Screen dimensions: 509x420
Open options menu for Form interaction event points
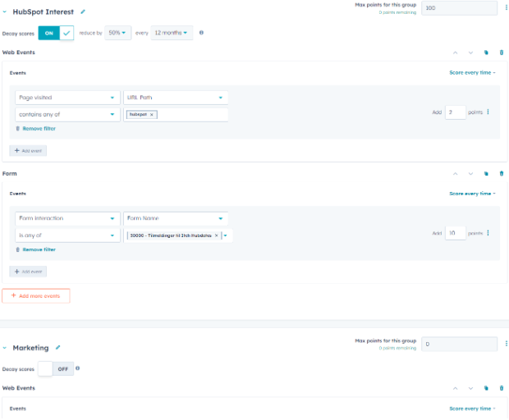coord(488,233)
